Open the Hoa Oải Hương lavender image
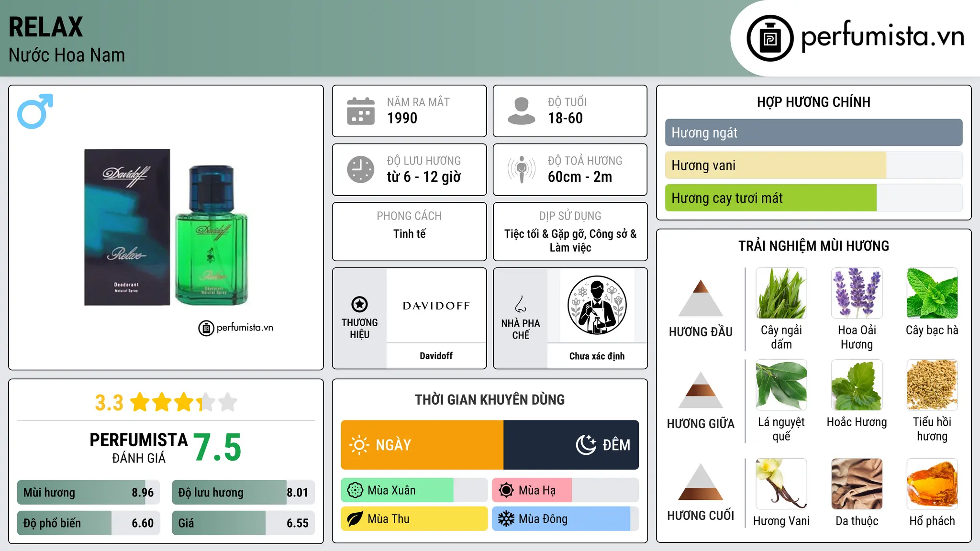This screenshot has height=551, width=980. 857,293
